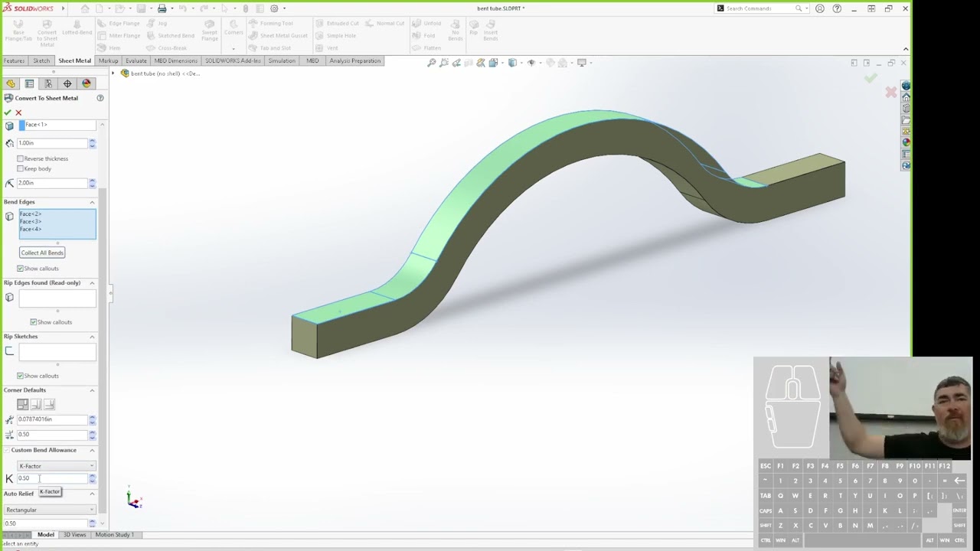This screenshot has width=980, height=551.
Task: Collapse the Bend Edges section
Action: click(x=92, y=202)
